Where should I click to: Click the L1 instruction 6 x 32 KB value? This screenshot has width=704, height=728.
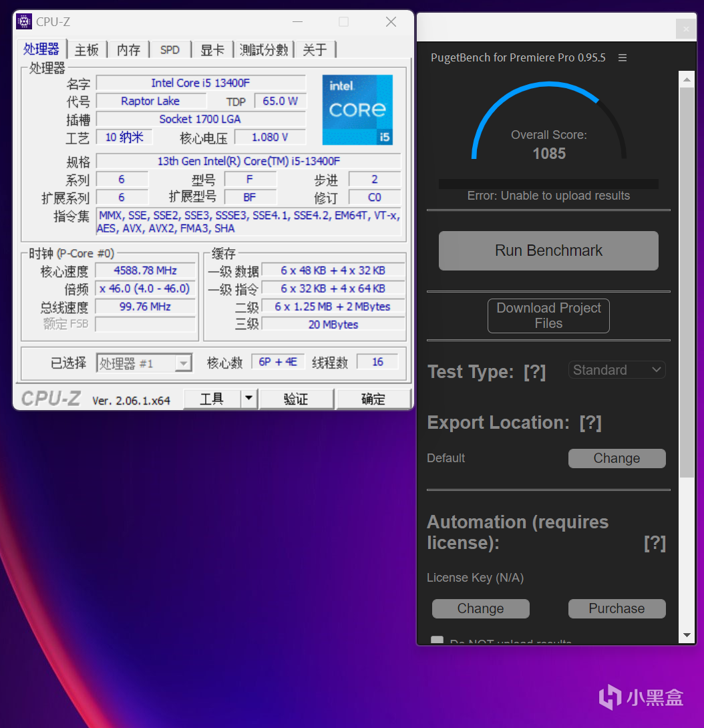tap(333, 289)
